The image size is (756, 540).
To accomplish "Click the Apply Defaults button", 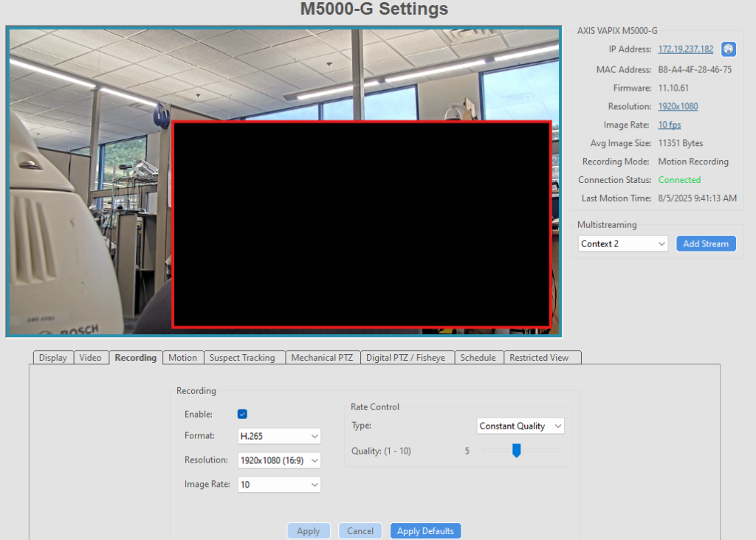I will 425,531.
